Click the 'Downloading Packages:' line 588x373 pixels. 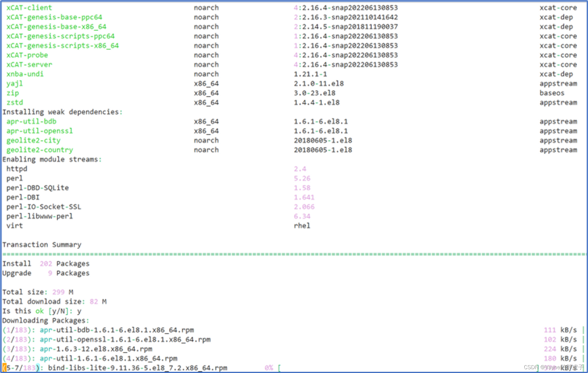click(46, 320)
